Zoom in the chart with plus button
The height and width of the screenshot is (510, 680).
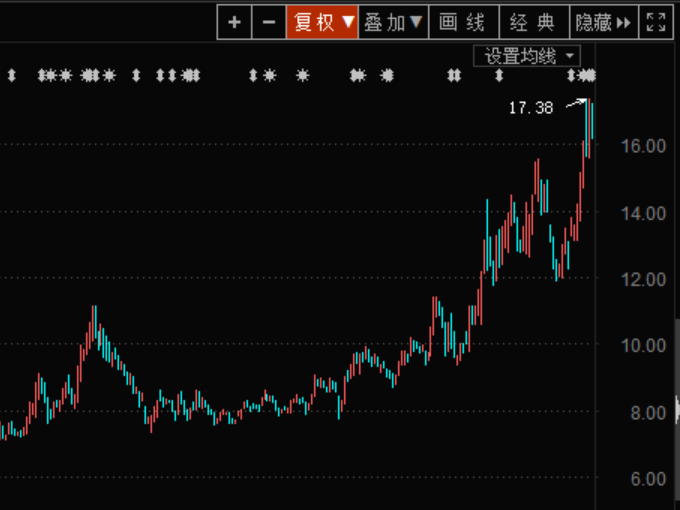pyautogui.click(x=234, y=22)
